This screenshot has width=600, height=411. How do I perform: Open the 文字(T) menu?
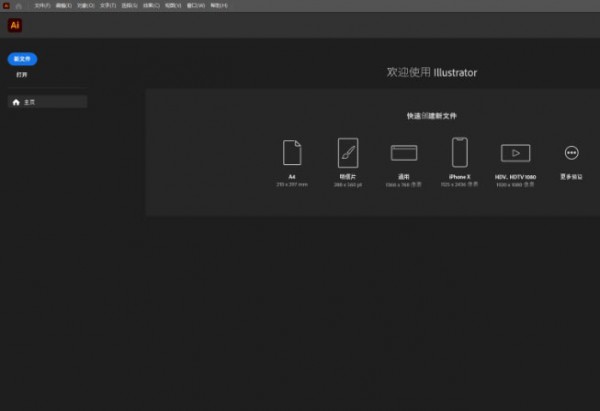[x=108, y=6]
